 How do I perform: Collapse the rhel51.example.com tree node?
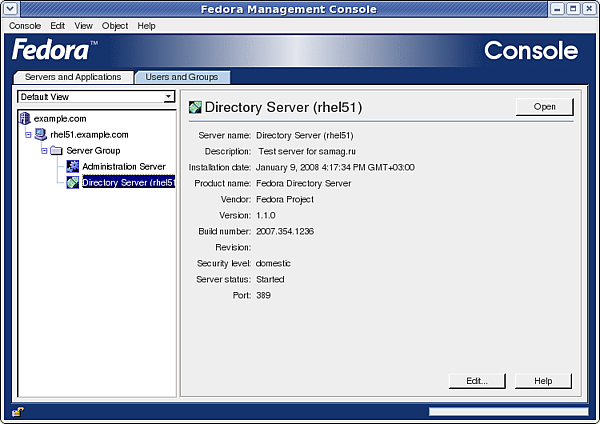(29, 135)
